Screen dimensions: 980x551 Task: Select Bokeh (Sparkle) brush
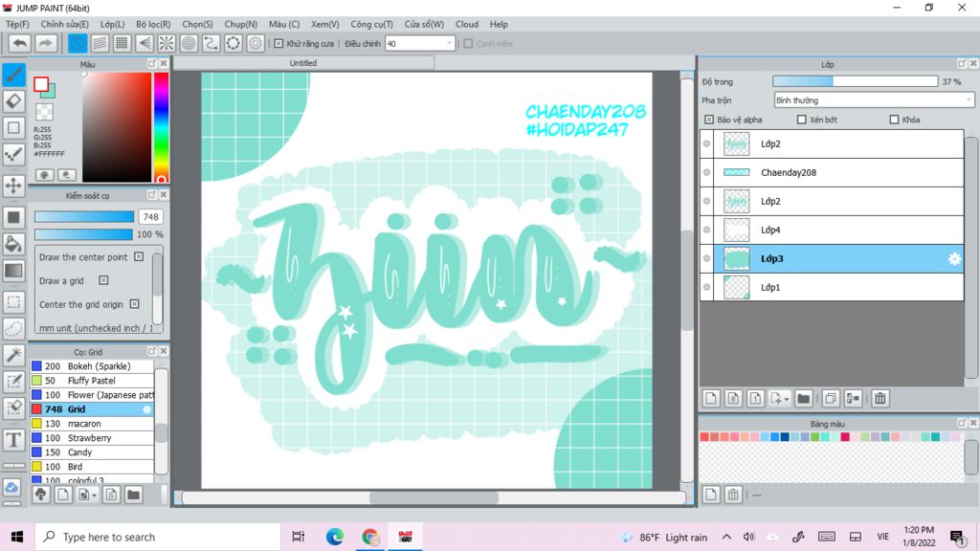tap(92, 366)
